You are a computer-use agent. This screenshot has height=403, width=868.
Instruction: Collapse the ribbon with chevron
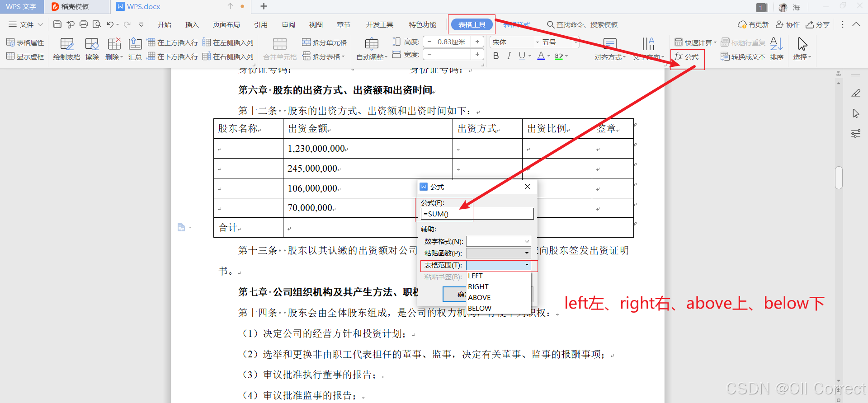pyautogui.click(x=856, y=24)
